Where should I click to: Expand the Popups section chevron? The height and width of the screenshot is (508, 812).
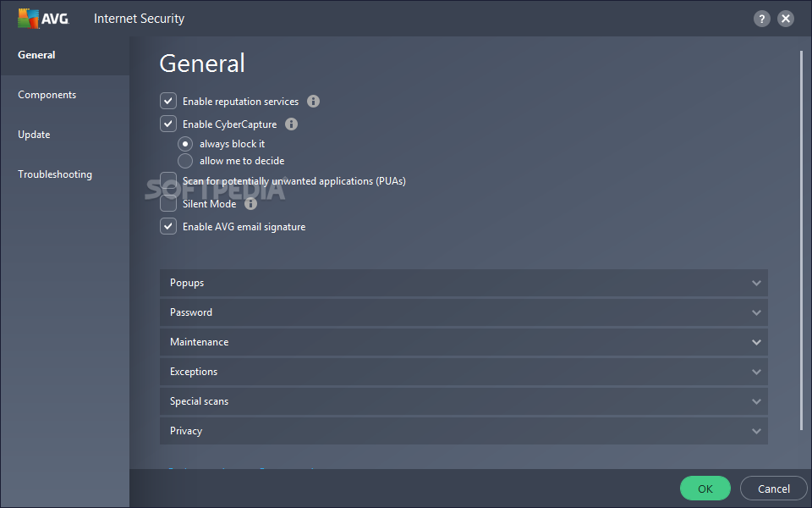point(756,283)
